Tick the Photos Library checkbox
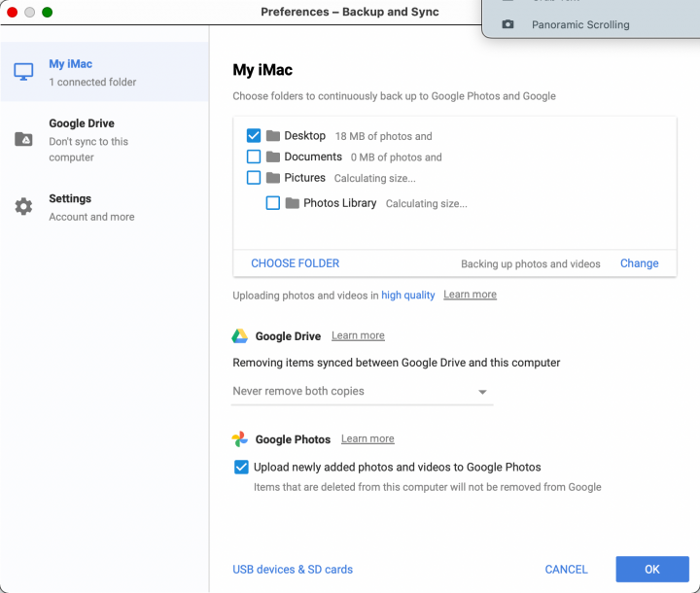This screenshot has width=700, height=593. coord(273,203)
